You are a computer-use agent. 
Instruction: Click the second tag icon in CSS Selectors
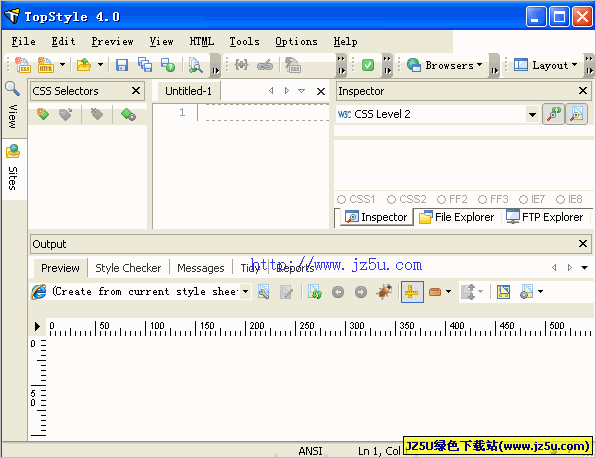pyautogui.click(x=66, y=114)
